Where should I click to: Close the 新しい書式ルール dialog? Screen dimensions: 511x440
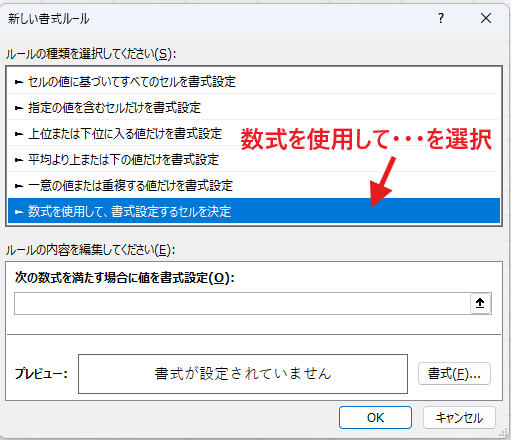[x=486, y=18]
